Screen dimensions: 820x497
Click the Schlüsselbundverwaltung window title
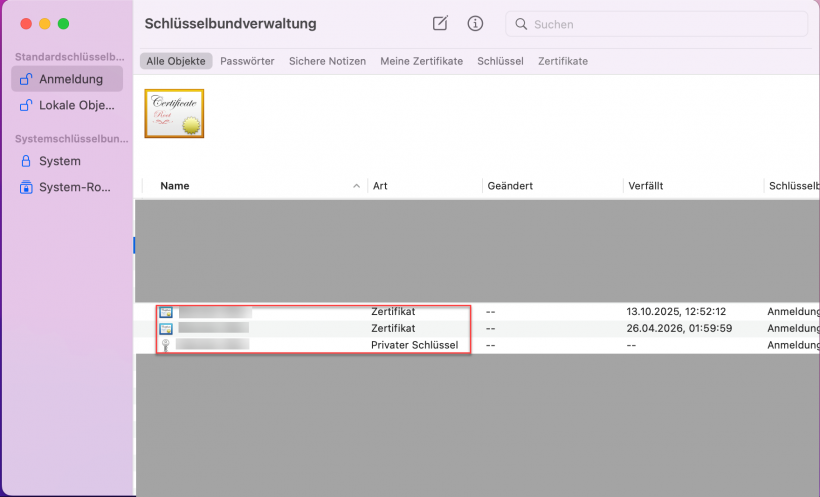point(230,24)
